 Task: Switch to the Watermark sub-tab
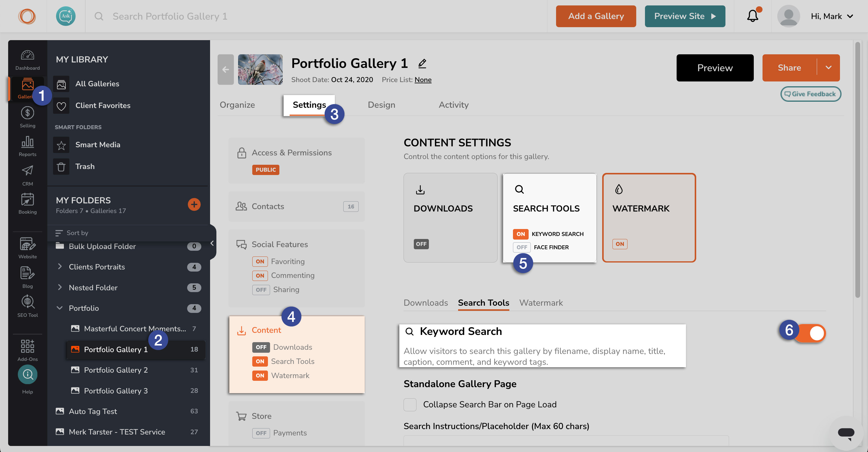[541, 303]
